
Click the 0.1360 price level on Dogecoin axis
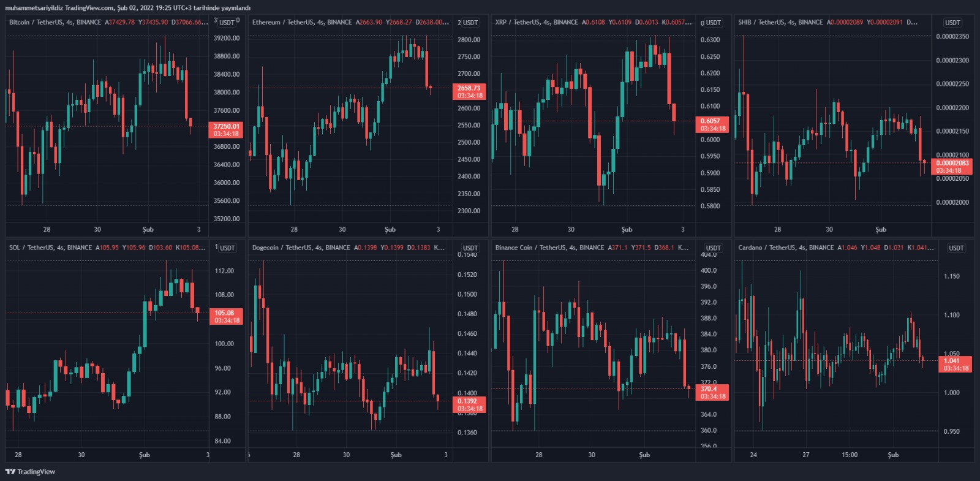pyautogui.click(x=467, y=433)
